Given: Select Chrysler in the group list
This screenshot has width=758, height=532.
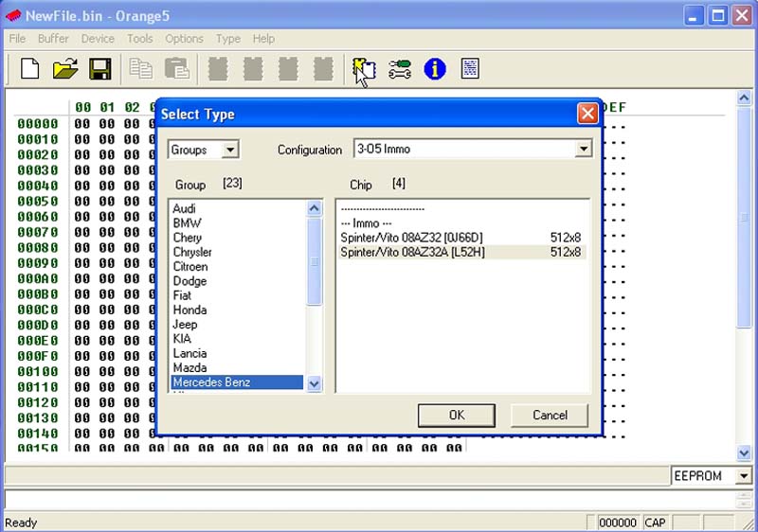Looking at the screenshot, I should pyautogui.click(x=237, y=252).
